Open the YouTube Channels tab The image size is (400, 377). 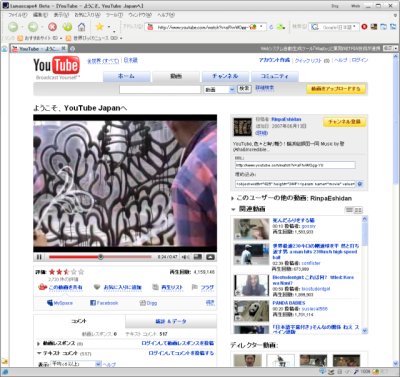point(225,76)
